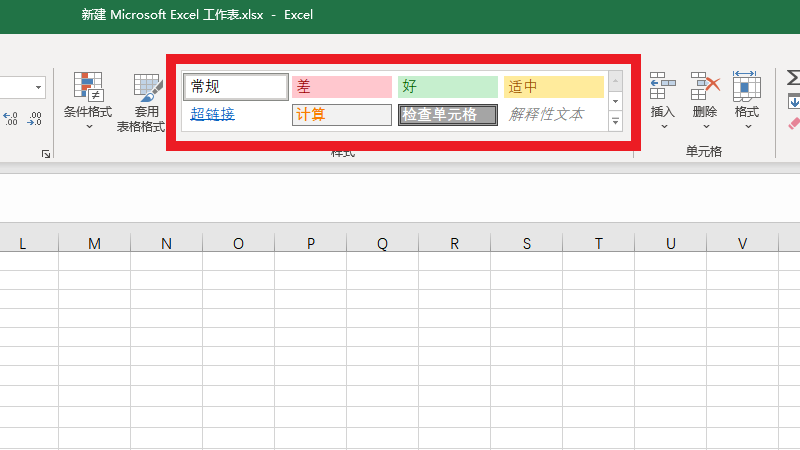
Task: Expand the full cell styles gallery
Action: pyautogui.click(x=616, y=121)
